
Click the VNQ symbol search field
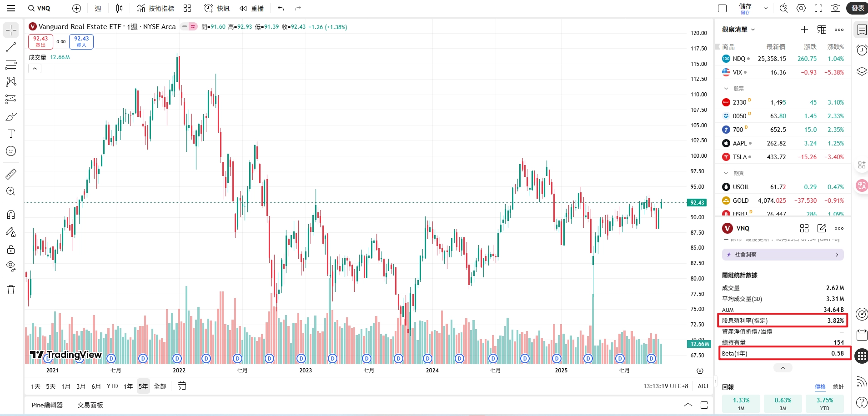39,8
